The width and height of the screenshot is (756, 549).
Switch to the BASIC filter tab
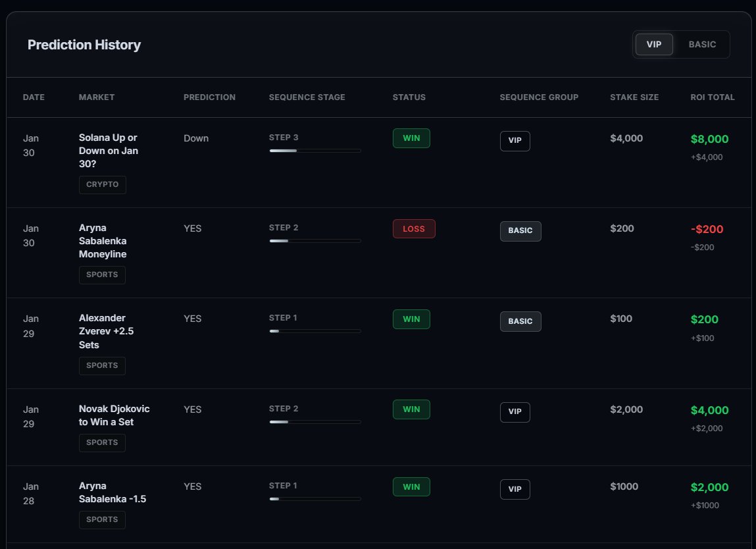(702, 44)
